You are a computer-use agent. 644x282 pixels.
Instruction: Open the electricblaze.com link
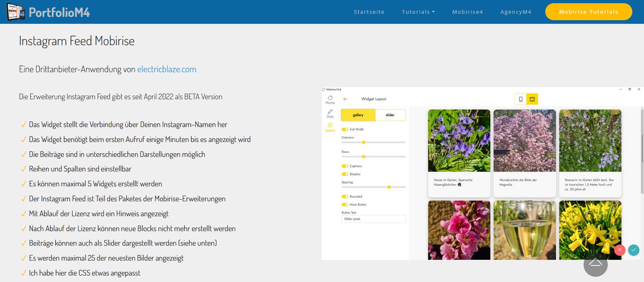coord(167,69)
